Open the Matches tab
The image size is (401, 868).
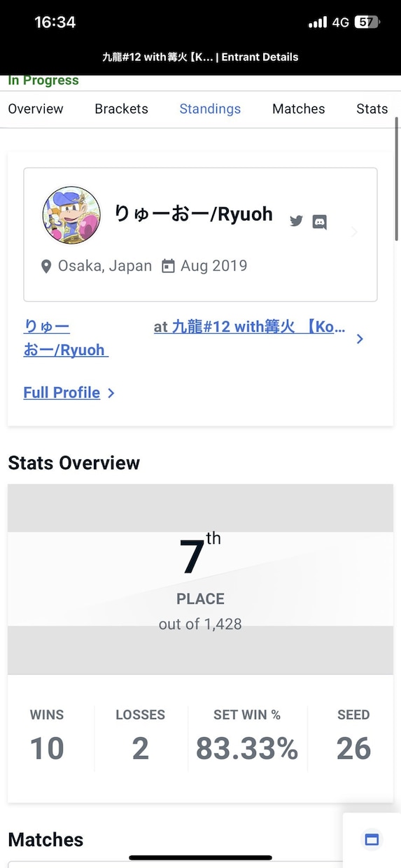pyautogui.click(x=299, y=108)
